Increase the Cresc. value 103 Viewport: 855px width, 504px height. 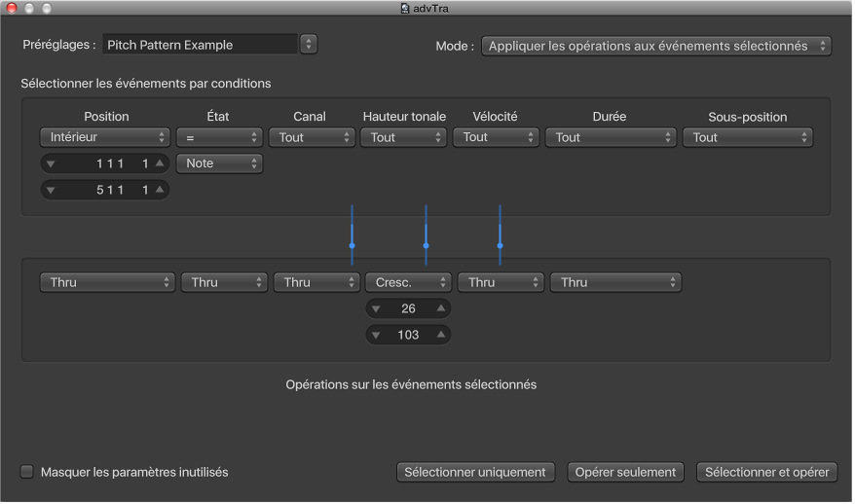(x=441, y=335)
